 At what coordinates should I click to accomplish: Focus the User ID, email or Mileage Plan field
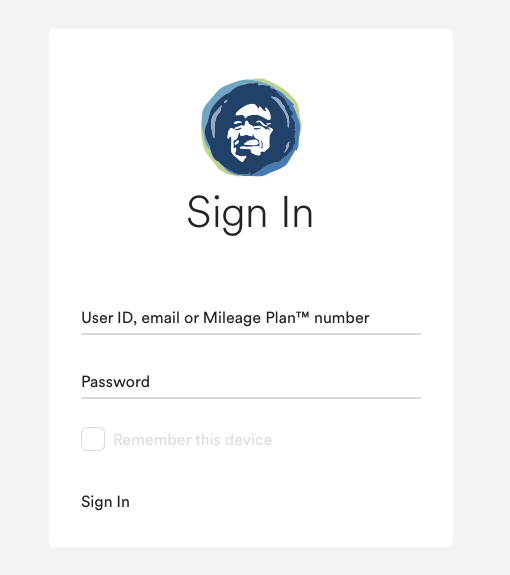coord(251,318)
